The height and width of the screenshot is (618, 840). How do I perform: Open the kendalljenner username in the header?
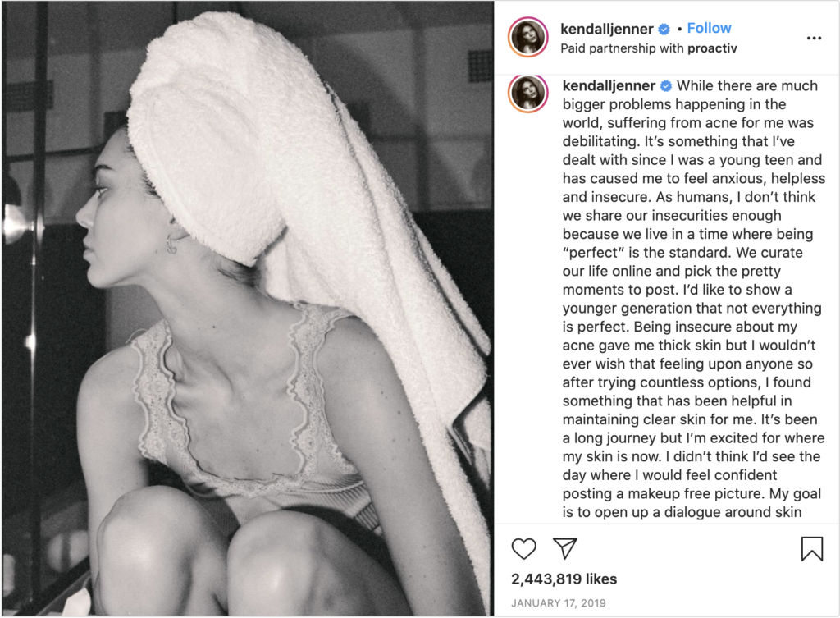click(x=606, y=29)
